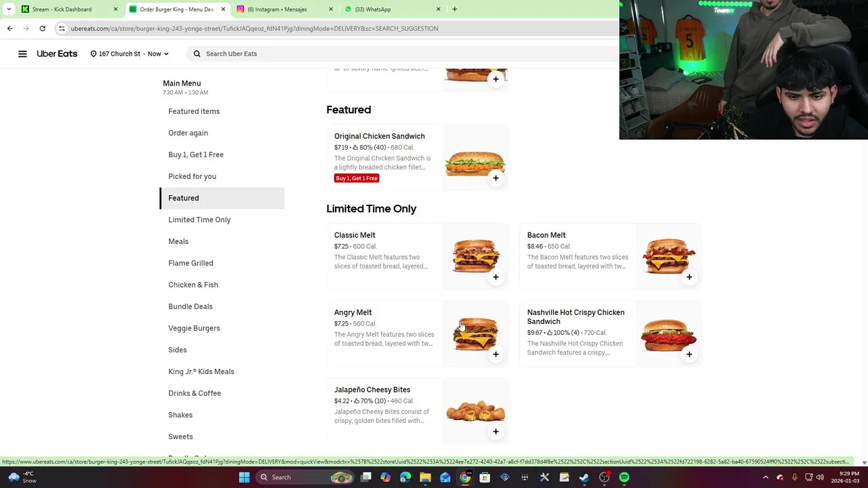Open Drinks & Coffee category

click(x=195, y=393)
